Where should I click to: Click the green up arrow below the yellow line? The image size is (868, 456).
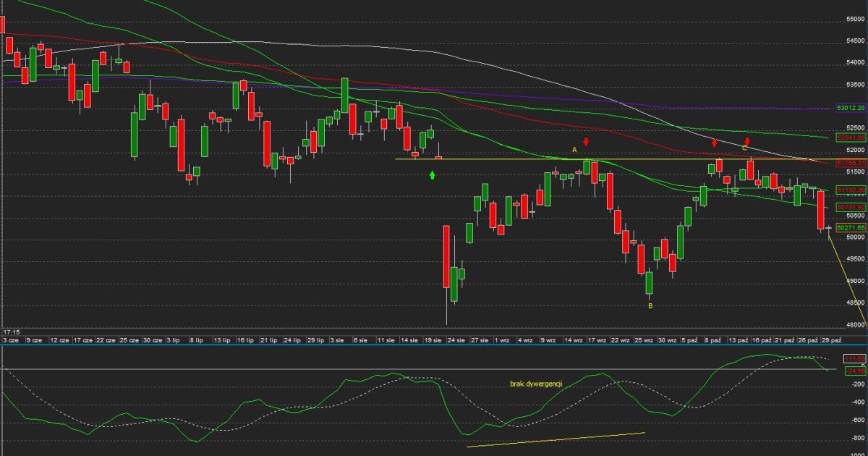pos(433,174)
